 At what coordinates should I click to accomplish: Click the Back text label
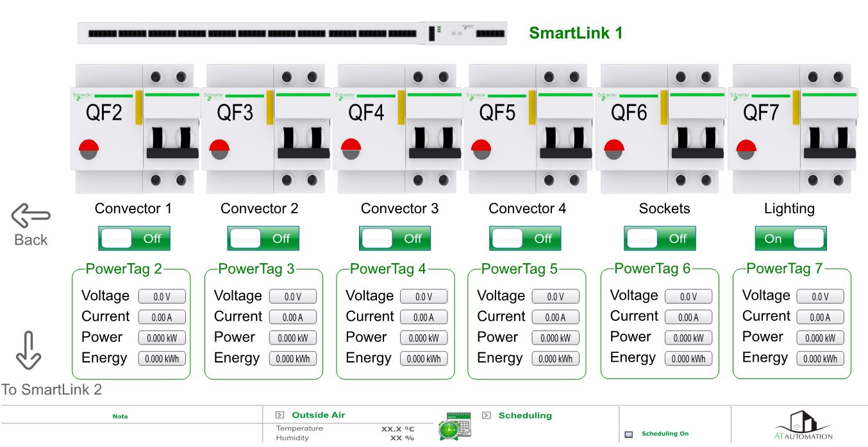pos(31,240)
